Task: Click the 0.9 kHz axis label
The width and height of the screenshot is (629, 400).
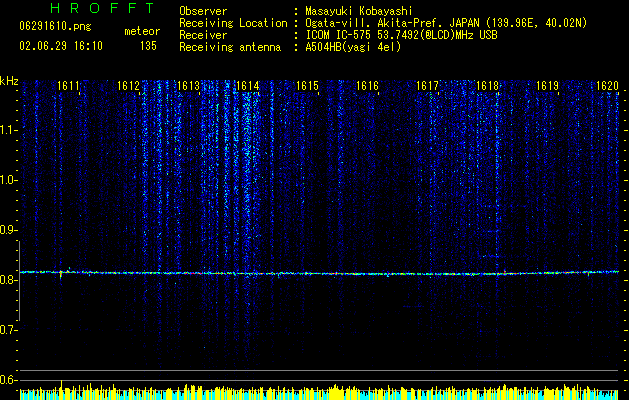Action: [x=9, y=230]
